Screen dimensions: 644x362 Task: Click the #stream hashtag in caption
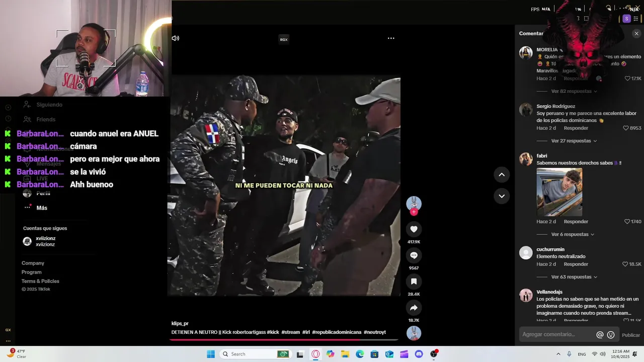tap(290, 332)
